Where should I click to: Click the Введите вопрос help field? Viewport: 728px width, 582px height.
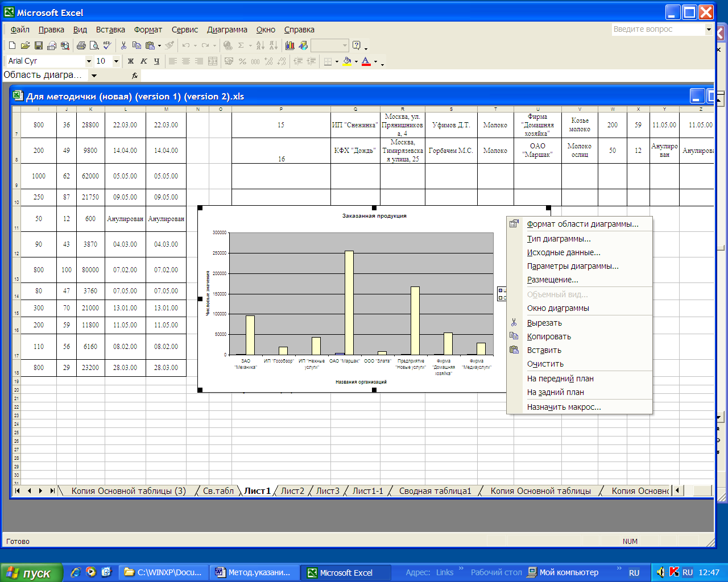[x=658, y=29]
